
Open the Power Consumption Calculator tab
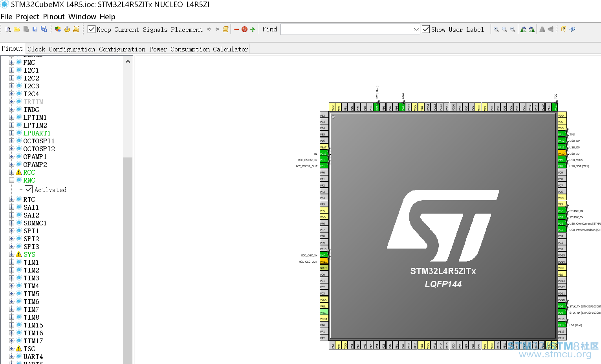[x=198, y=49]
